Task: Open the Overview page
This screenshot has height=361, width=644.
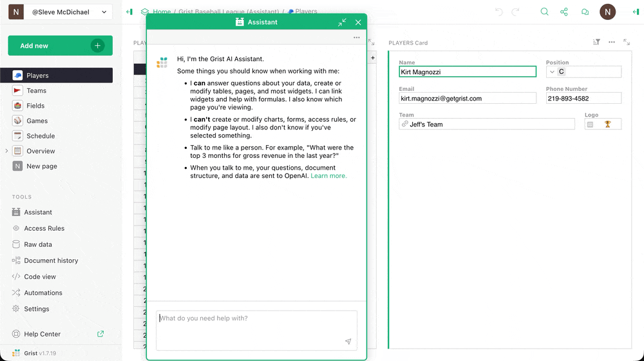Action: point(56,151)
